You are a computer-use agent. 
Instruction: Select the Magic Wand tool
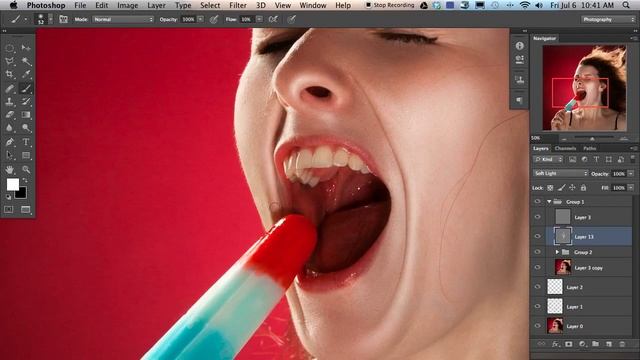pyautogui.click(x=26, y=62)
